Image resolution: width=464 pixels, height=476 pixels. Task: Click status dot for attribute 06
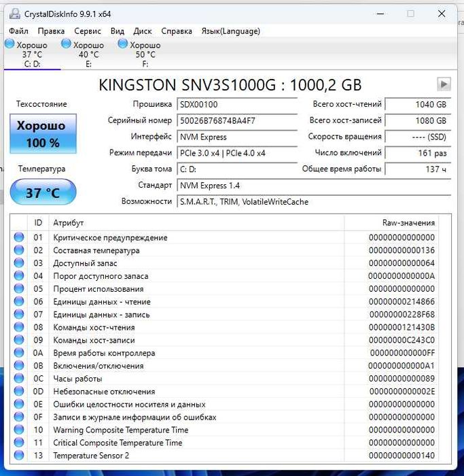pyautogui.click(x=19, y=301)
